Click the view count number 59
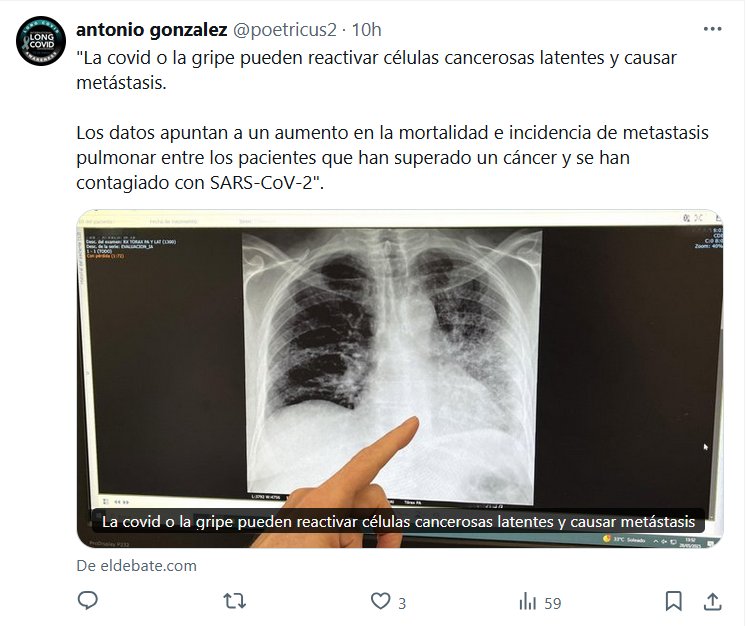Viewport: 746px width, 626px height. pyautogui.click(x=552, y=604)
